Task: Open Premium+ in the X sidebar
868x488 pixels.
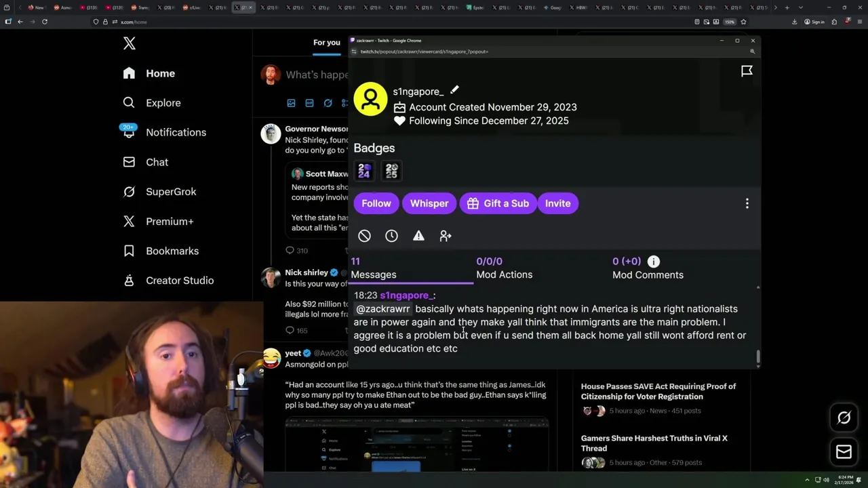Action: click(x=158, y=221)
